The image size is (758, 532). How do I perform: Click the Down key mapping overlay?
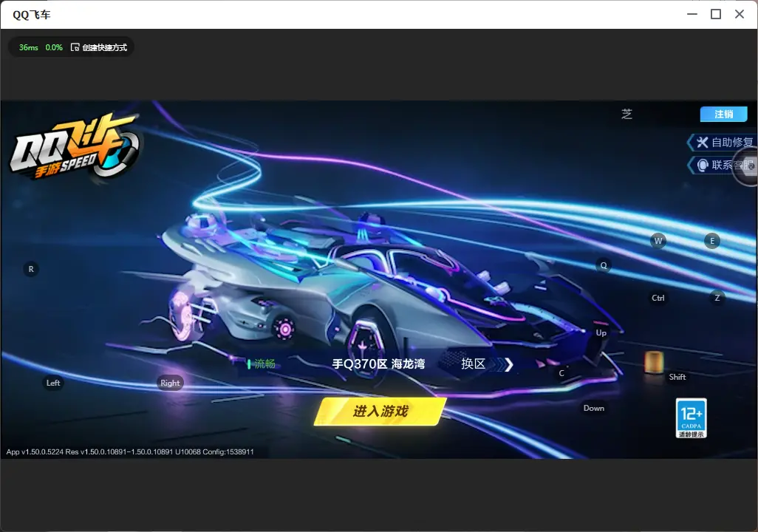point(594,408)
